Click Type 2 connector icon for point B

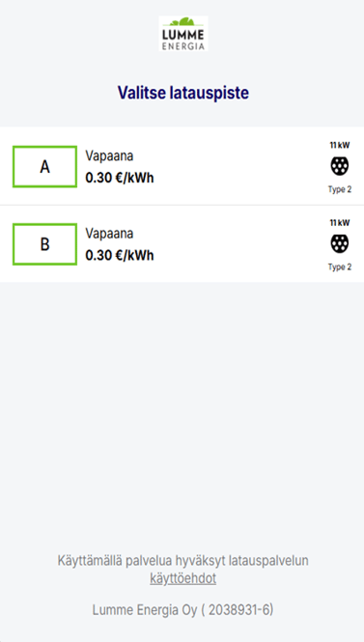340,243
